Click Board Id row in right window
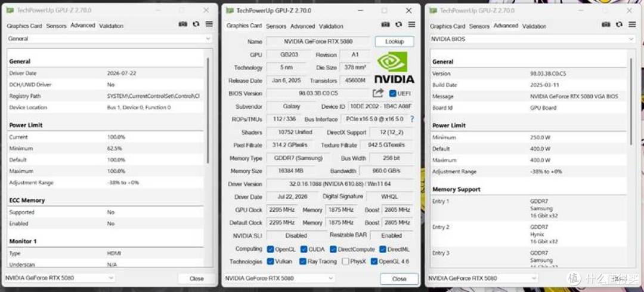This screenshot has height=292, width=644. coord(529,107)
